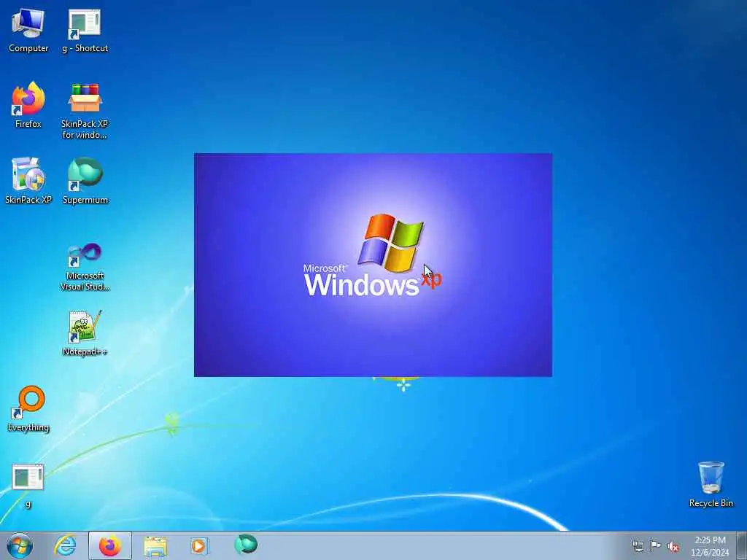Select the SkinPack XP installer icon
Viewport: 747px width, 560px height.
point(28,181)
